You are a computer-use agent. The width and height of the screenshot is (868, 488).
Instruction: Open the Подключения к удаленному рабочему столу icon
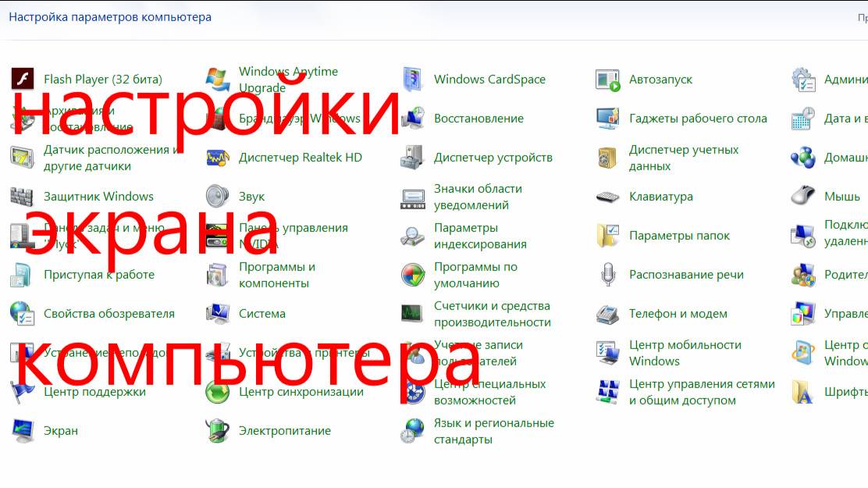point(803,236)
